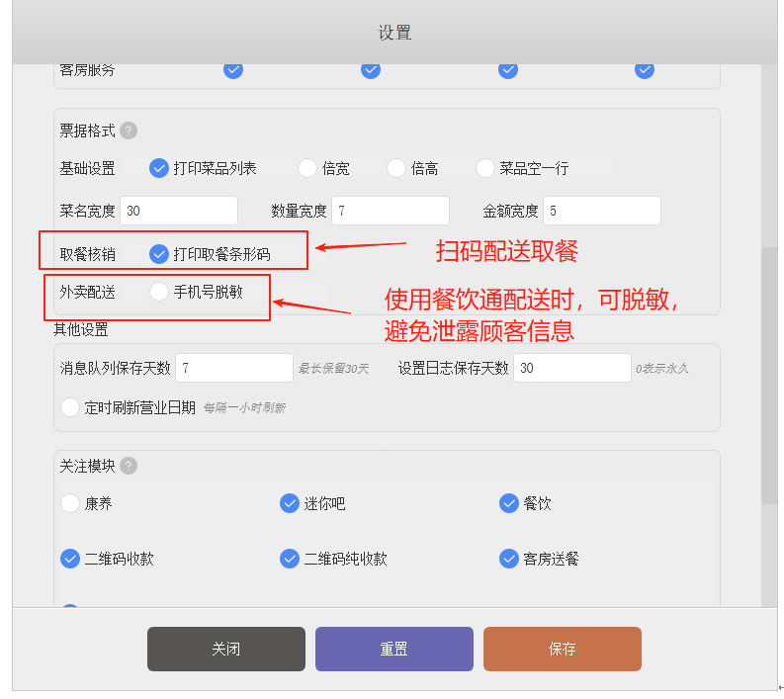Viewport: 784px width, 699px height.
Task: Click the 重置 button
Action: (394, 650)
